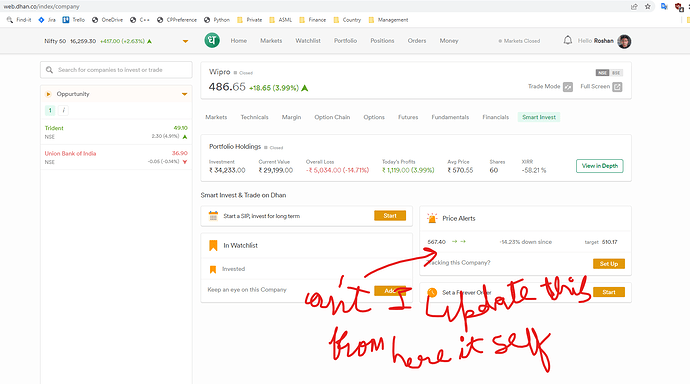Open Roshan's profile avatar

click(624, 41)
